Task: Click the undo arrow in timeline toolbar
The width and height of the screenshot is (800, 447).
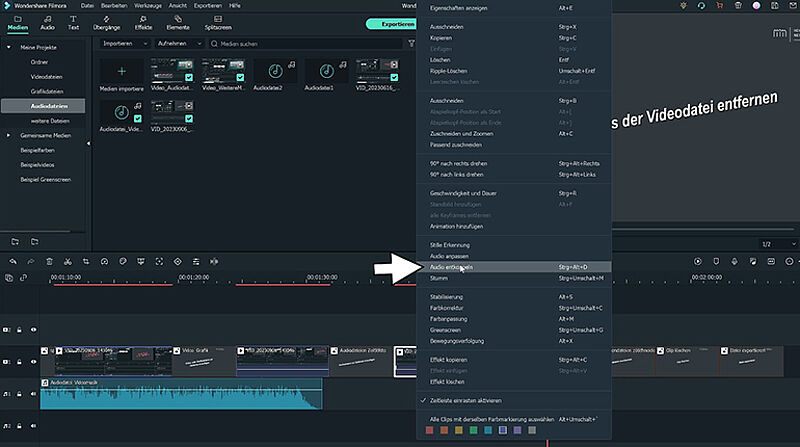Action: 13,261
